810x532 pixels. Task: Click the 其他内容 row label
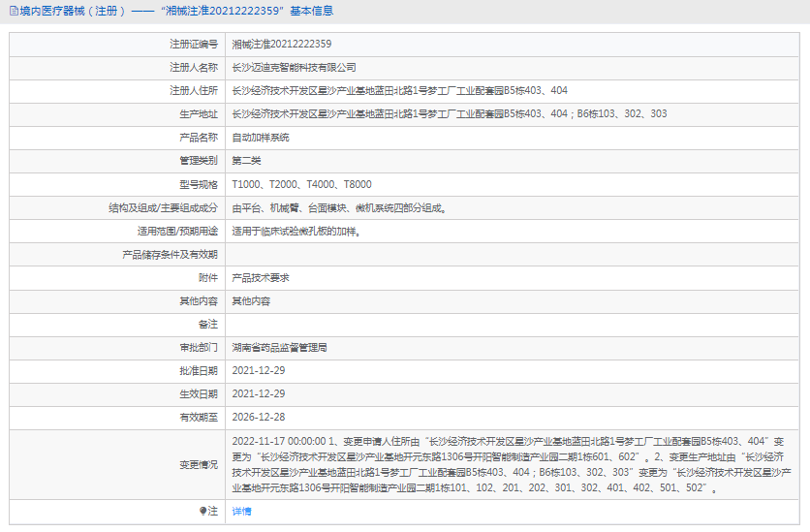coord(199,301)
